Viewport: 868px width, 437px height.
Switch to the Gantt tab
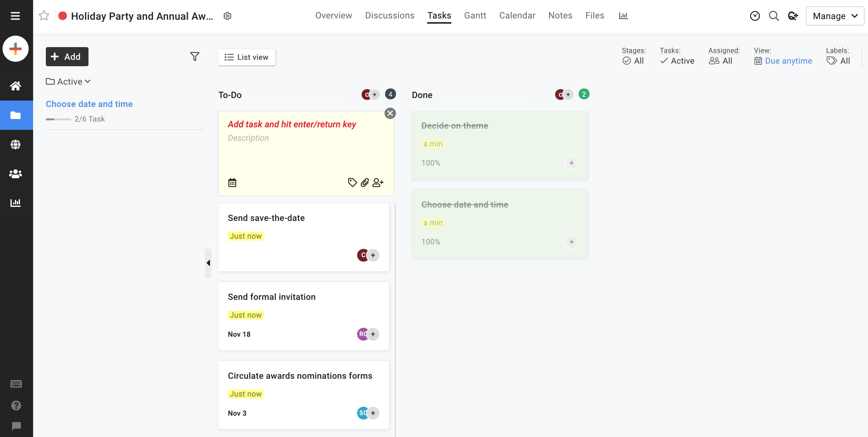coord(475,16)
